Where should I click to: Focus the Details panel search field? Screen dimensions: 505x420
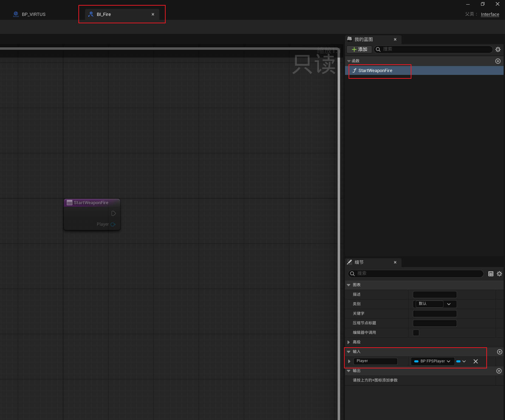click(x=416, y=274)
